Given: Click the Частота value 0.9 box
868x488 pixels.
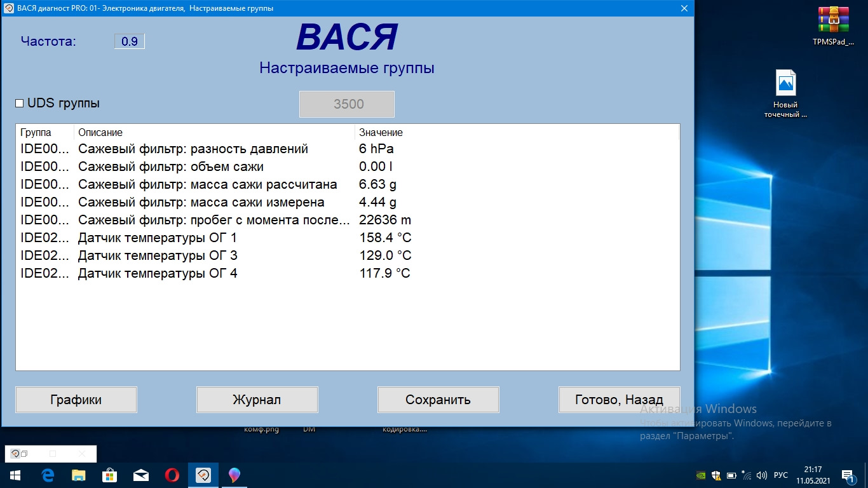Looking at the screenshot, I should [130, 41].
